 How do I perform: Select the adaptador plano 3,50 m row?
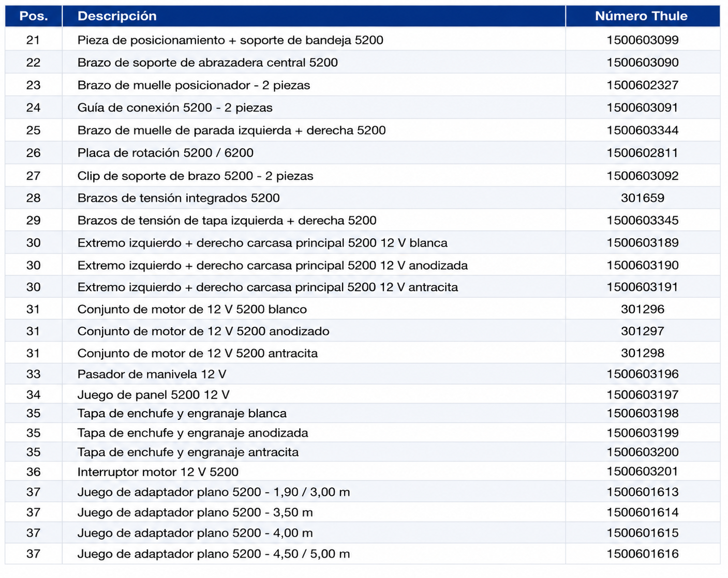click(x=362, y=512)
